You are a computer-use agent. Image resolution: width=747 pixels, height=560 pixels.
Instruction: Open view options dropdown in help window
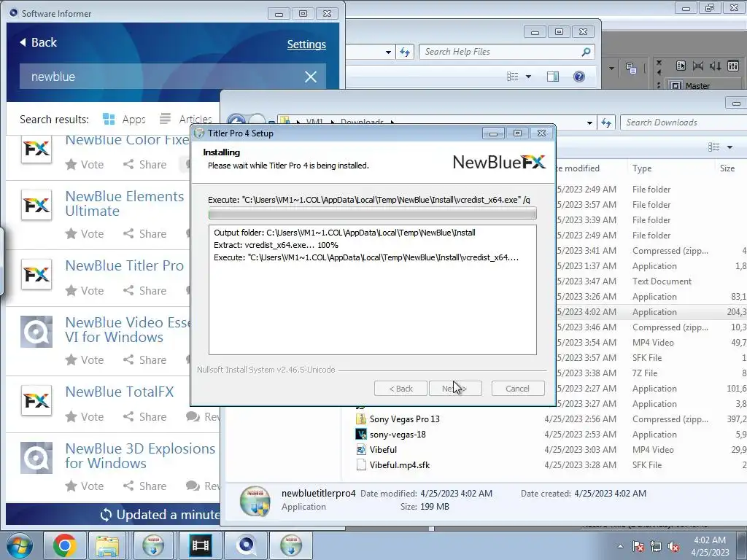point(528,77)
